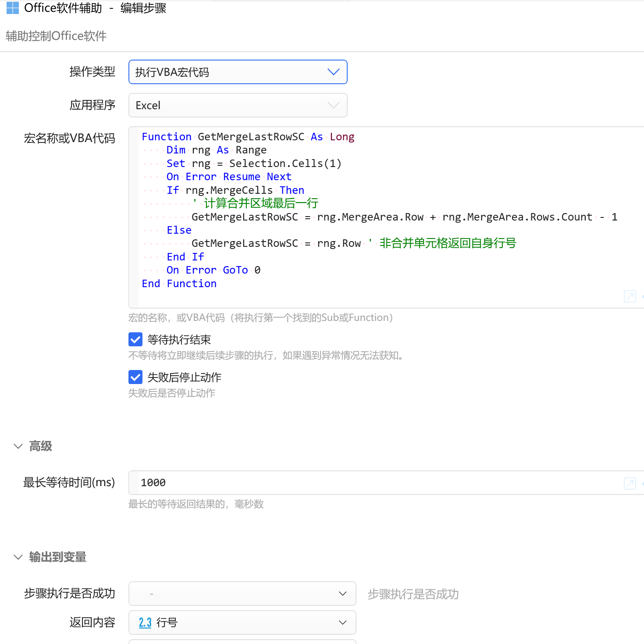Place cursor on the End If line
Screen dimensions: 644x644
pos(185,257)
